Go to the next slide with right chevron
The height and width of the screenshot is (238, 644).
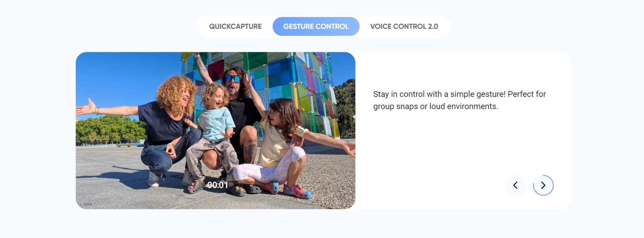coord(543,185)
